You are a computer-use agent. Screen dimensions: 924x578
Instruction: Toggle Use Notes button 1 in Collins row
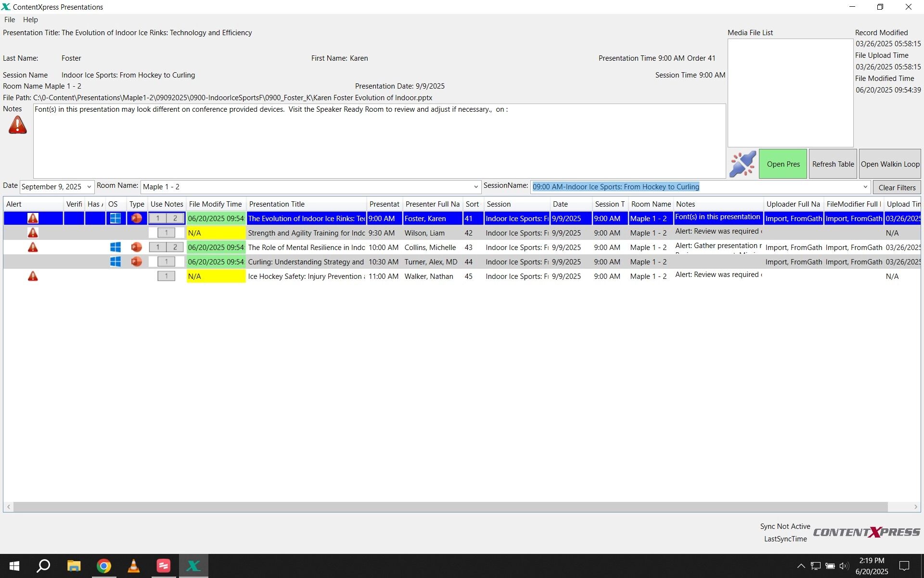point(157,247)
